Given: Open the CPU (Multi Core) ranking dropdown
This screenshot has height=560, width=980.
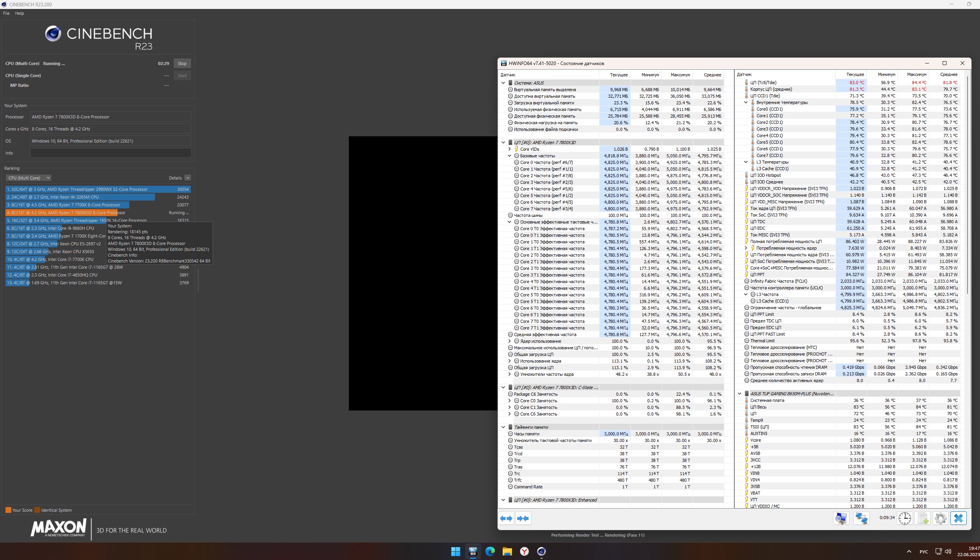Looking at the screenshot, I should tap(28, 178).
